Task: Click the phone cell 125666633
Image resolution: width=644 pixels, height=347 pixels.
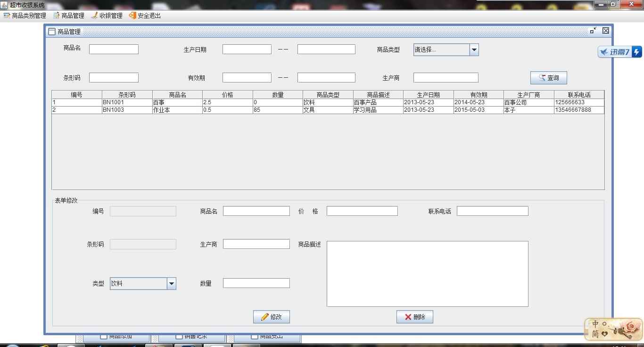Action: 579,102
